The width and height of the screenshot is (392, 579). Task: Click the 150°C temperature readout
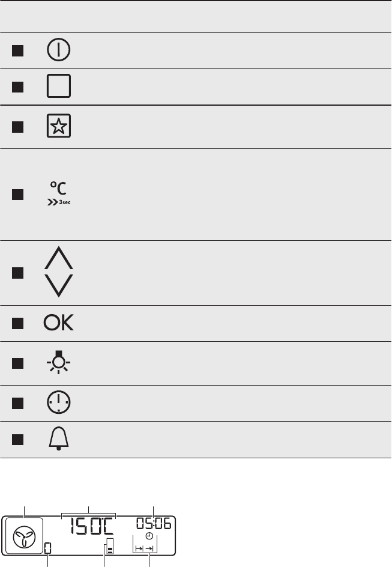pos(92,527)
